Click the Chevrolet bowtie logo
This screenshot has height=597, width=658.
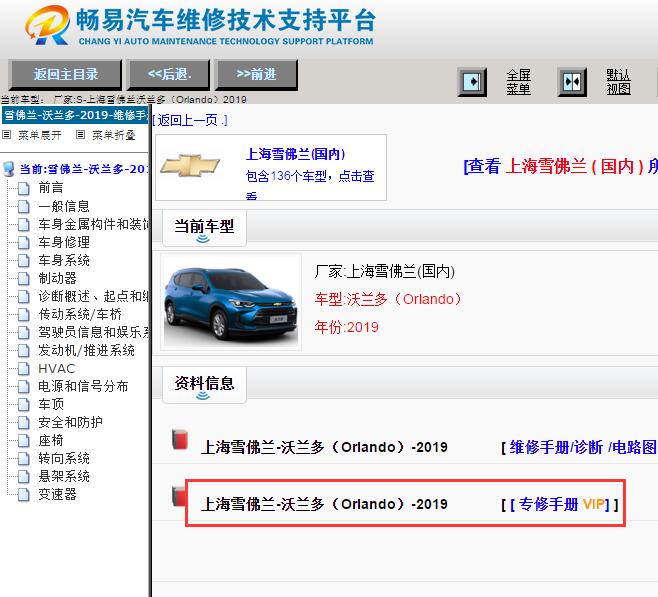190,166
